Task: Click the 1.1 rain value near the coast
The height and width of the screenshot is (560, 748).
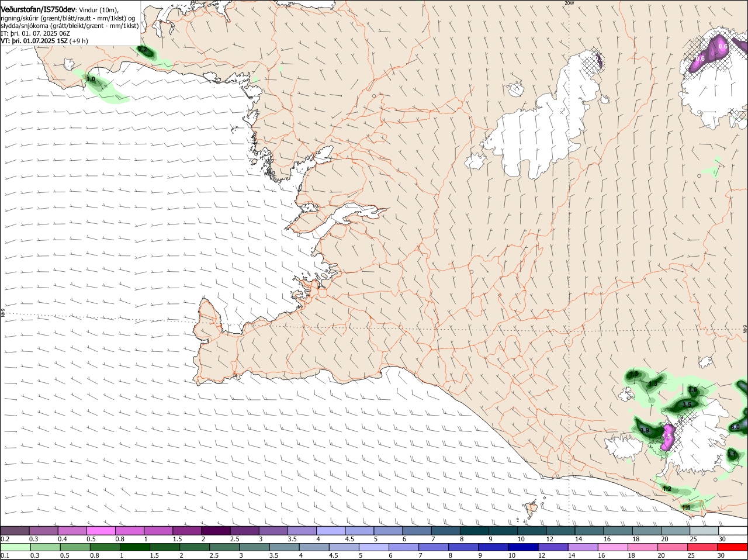Action: (x=686, y=507)
